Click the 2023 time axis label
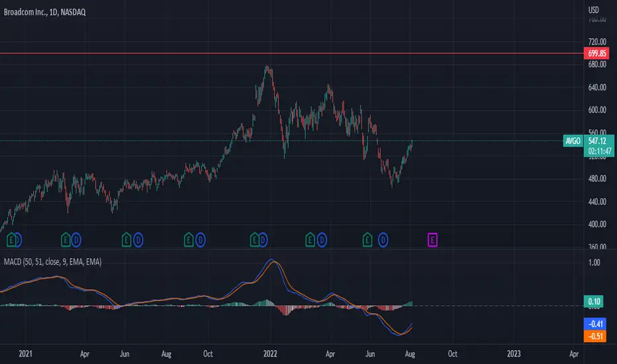The height and width of the screenshot is (364, 617). (514, 354)
